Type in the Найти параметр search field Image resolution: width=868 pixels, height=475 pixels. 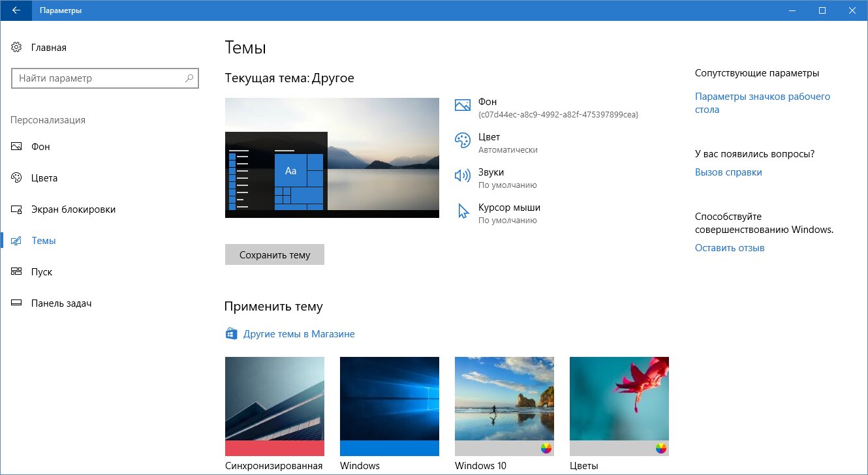point(98,78)
